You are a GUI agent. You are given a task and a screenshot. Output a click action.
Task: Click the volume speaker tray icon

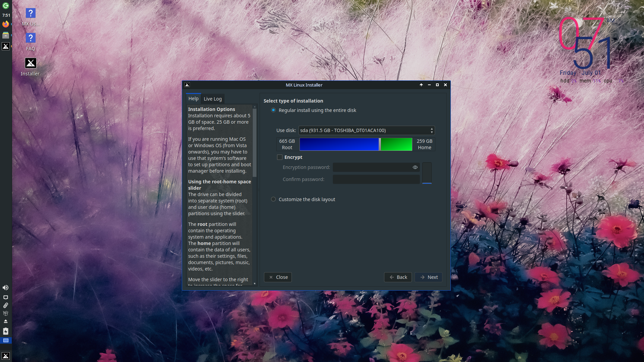[6, 288]
